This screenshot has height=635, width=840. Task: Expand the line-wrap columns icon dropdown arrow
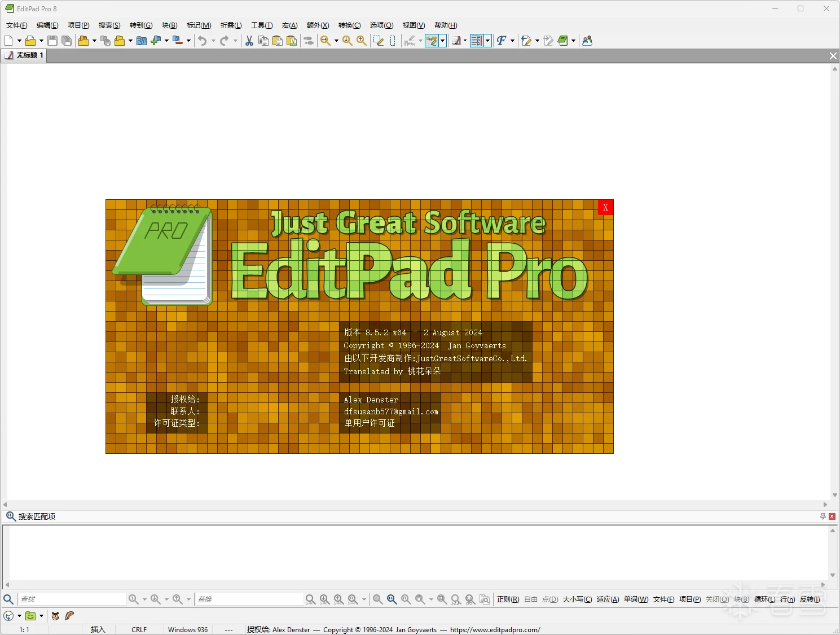(487, 41)
